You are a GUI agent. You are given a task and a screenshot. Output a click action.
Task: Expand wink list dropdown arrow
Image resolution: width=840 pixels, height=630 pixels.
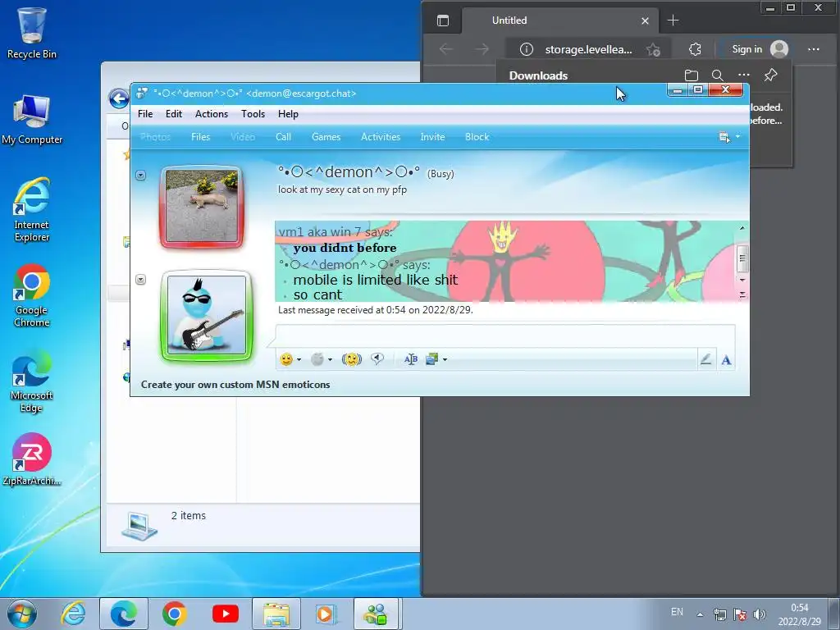(x=330, y=360)
